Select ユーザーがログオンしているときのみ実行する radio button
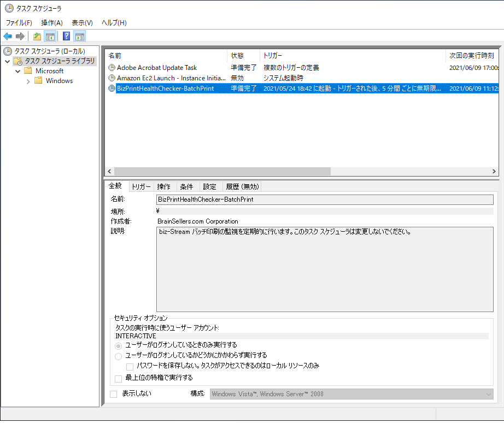This screenshot has height=423, width=504. click(119, 345)
